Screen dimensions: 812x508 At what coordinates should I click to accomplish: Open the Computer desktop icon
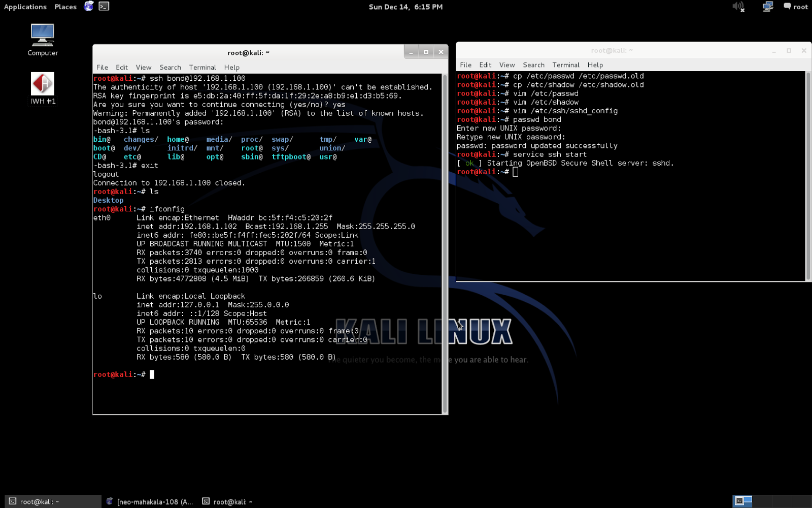click(x=43, y=40)
